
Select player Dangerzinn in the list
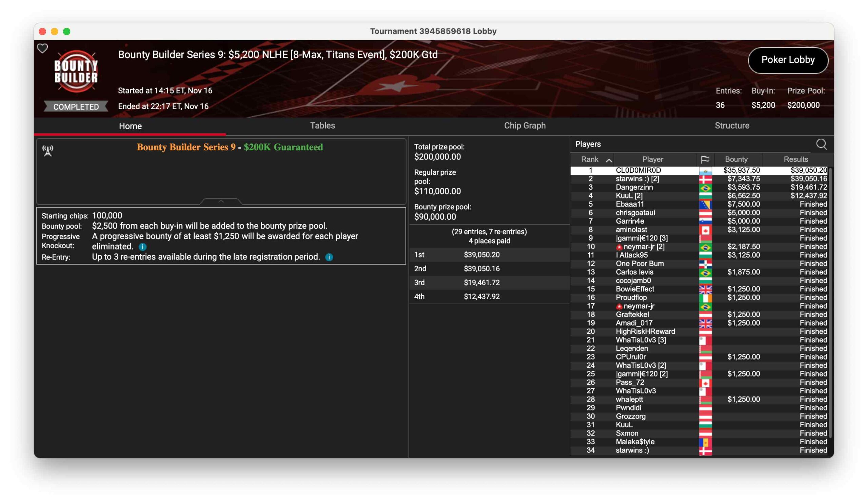pyautogui.click(x=634, y=187)
